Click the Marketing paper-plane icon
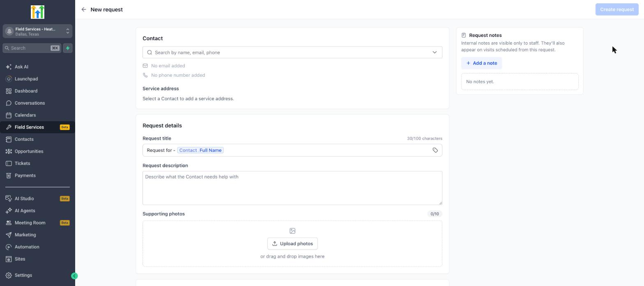 9,235
